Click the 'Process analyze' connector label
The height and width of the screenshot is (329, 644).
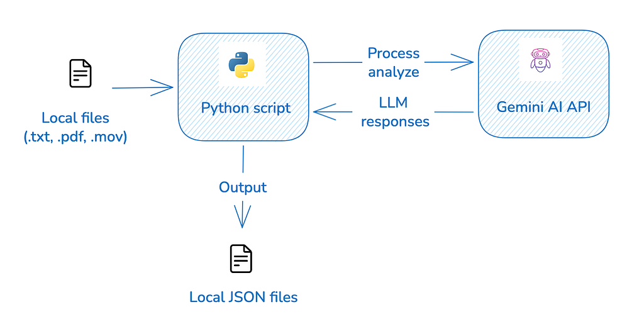tap(394, 62)
